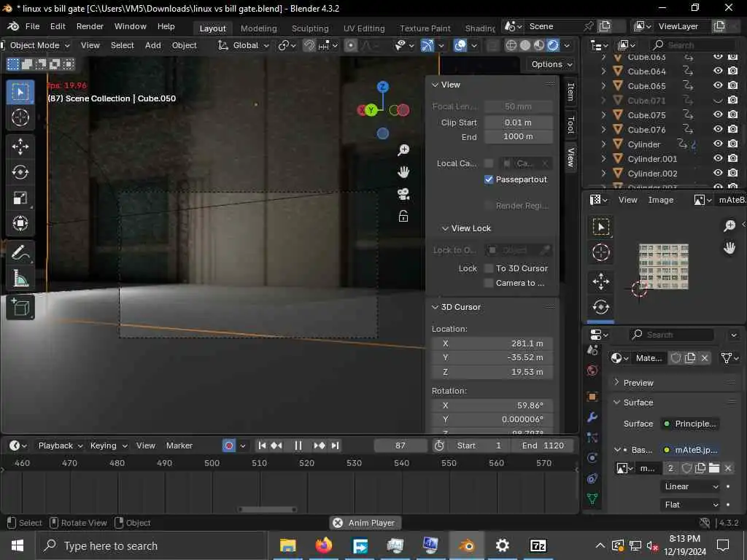
Task: Collapse the 3D Cursor panel
Action: pos(435,307)
